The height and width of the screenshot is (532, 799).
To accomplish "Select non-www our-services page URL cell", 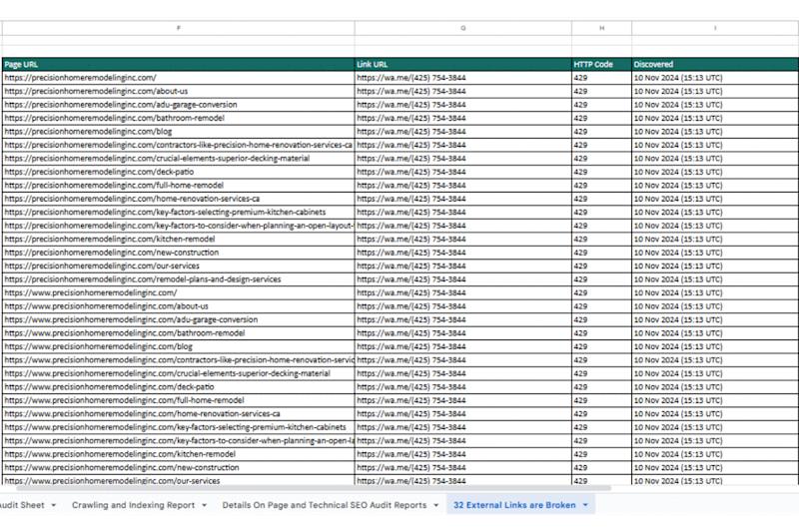I will [x=179, y=266].
